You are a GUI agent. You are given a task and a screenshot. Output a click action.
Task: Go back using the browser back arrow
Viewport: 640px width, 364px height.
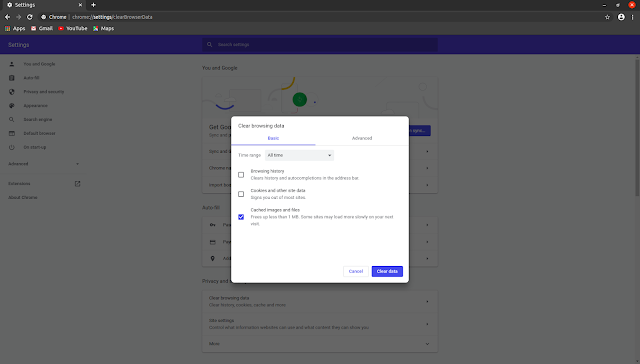[x=7, y=17]
